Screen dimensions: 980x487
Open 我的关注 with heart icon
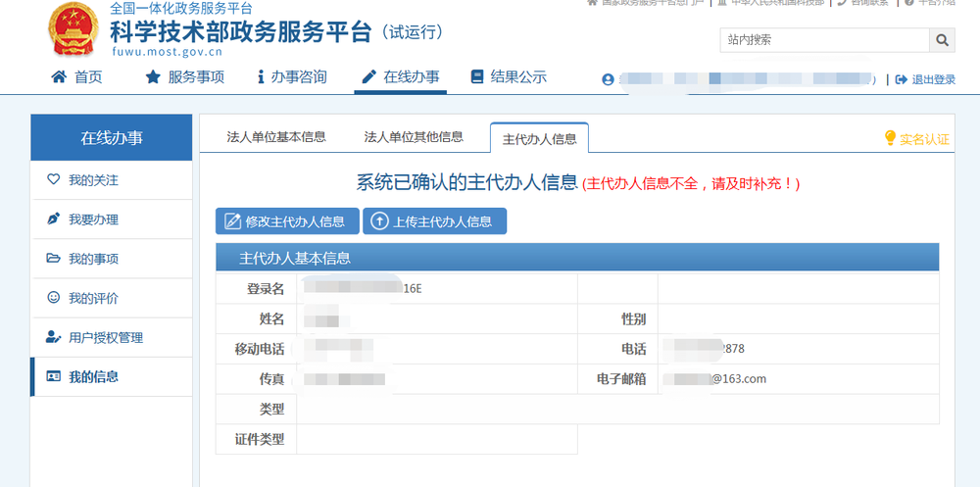click(93, 180)
